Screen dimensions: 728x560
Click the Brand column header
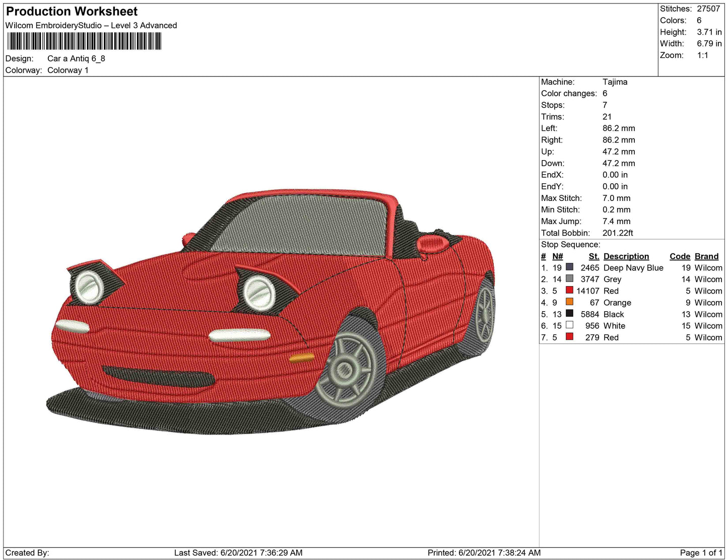[706, 256]
